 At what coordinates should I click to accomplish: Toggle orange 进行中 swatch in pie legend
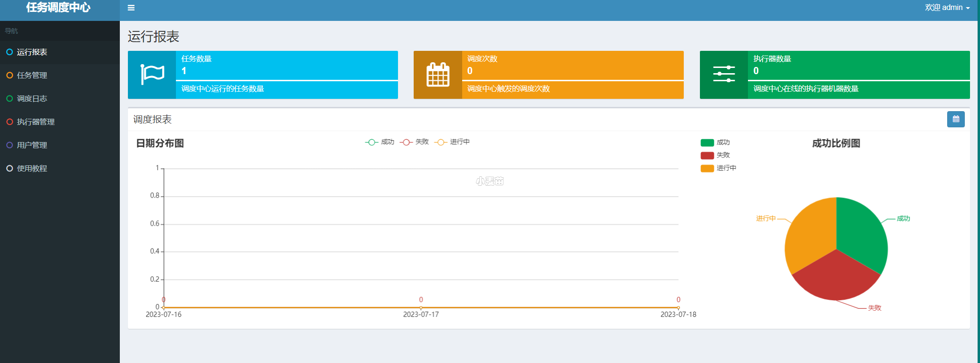707,168
